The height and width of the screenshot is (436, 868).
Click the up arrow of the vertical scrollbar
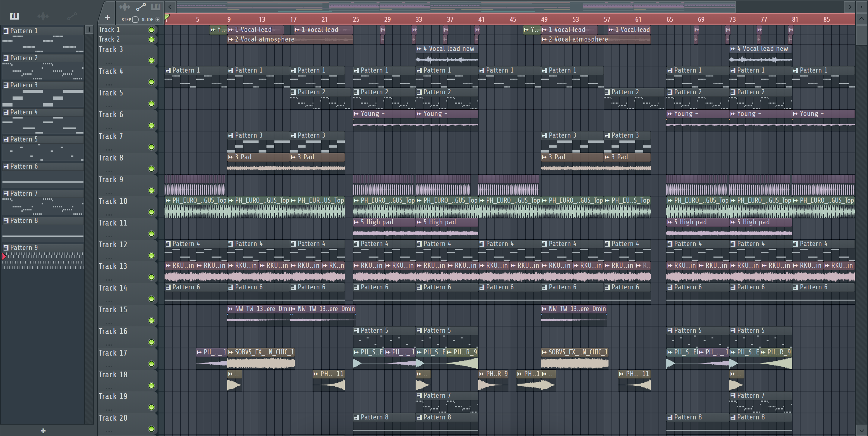click(x=862, y=19)
